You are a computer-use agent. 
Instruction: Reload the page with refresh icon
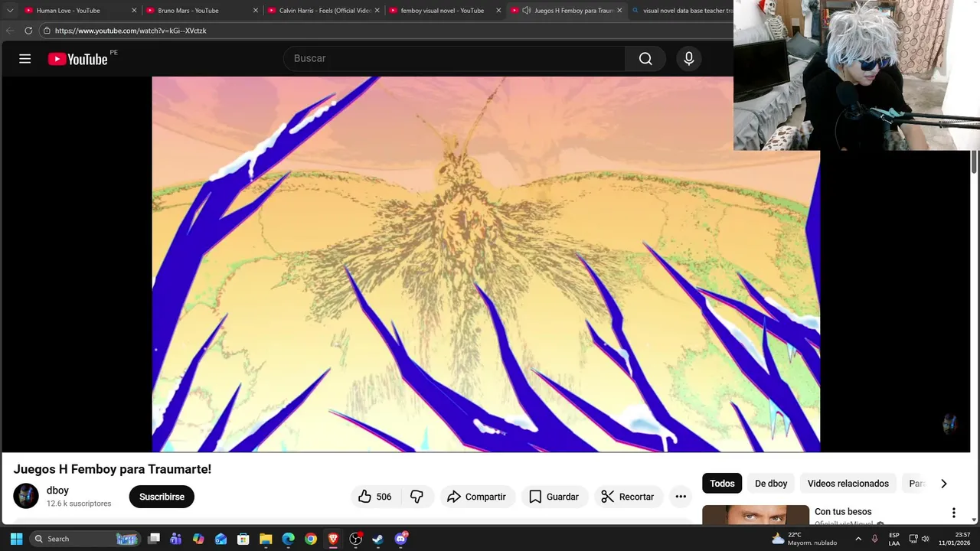point(28,31)
